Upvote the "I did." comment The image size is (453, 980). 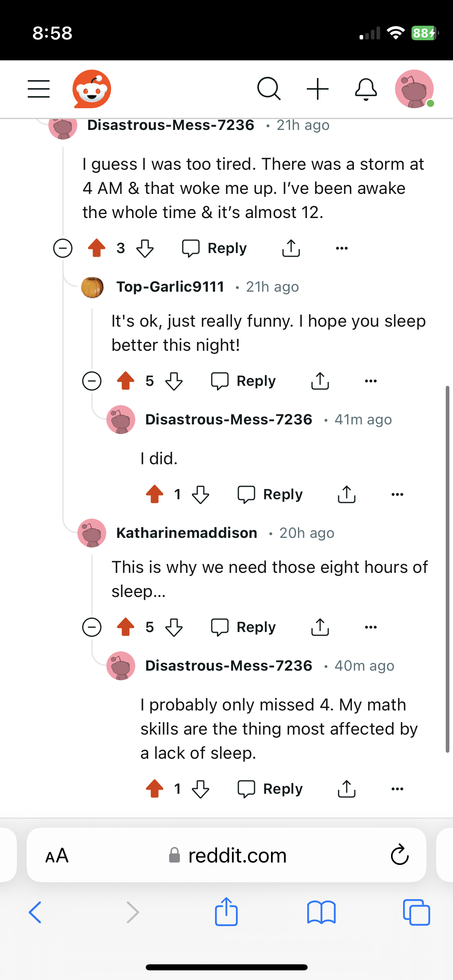155,494
